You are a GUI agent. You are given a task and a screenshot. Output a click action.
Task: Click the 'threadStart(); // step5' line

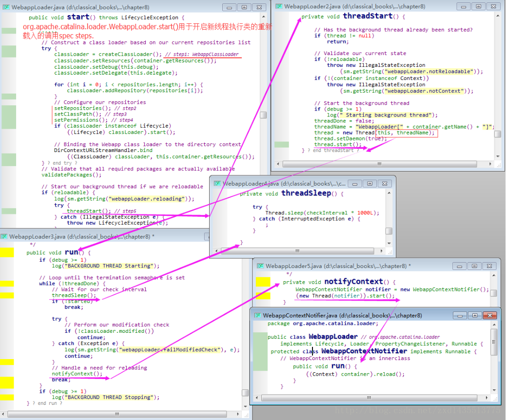point(102,210)
